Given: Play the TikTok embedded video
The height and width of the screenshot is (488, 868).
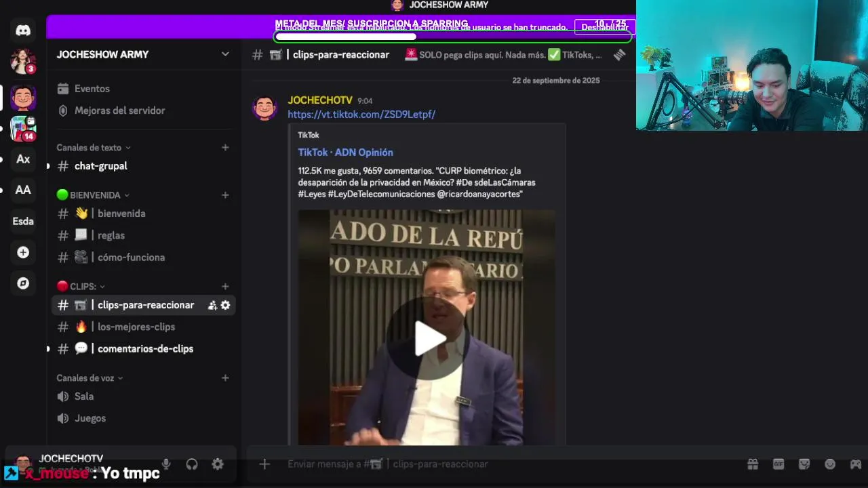Looking at the screenshot, I should point(429,338).
